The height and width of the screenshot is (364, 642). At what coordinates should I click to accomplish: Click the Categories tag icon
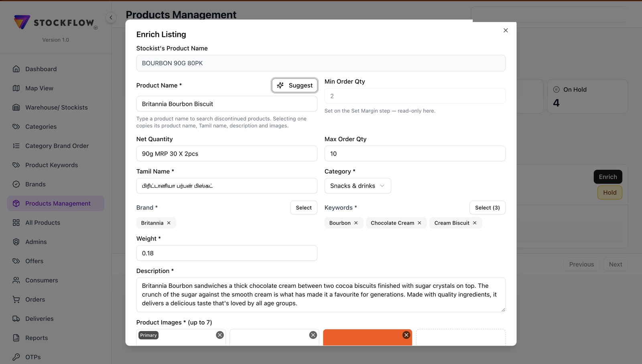pos(16,127)
